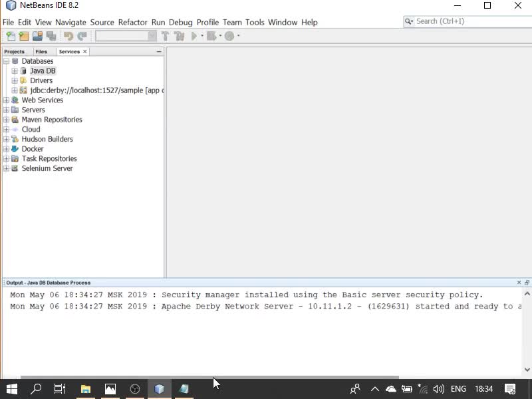Click the Servers node icon

coord(15,110)
